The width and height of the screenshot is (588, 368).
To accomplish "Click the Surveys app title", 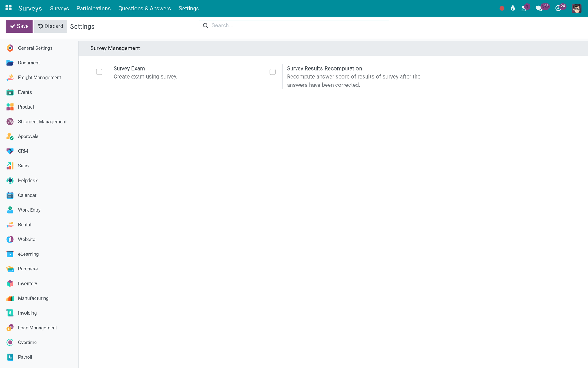I will point(30,8).
